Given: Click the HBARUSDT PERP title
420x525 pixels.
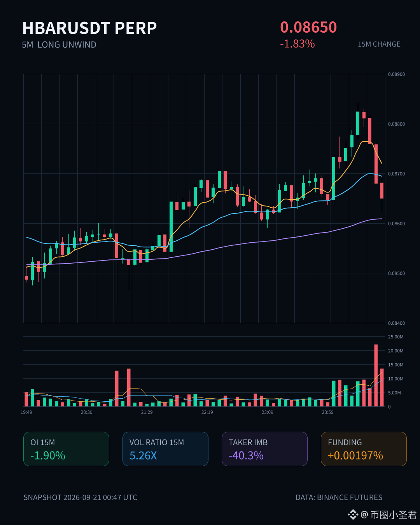Looking at the screenshot, I should 89,28.
